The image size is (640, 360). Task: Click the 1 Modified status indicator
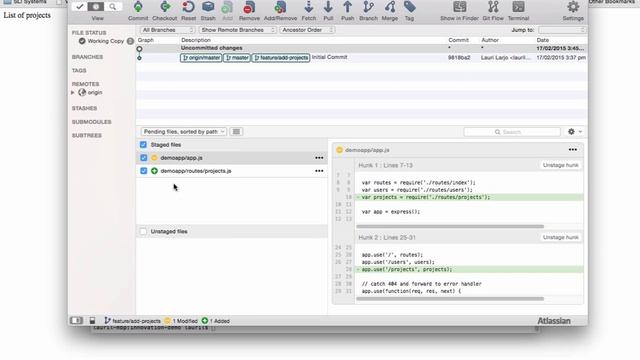point(181,321)
